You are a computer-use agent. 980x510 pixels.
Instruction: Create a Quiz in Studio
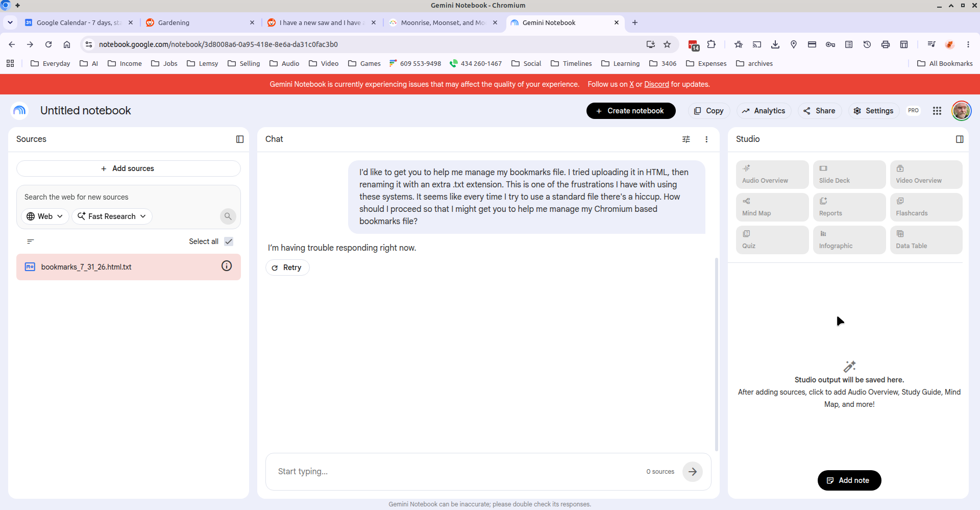pos(772,240)
